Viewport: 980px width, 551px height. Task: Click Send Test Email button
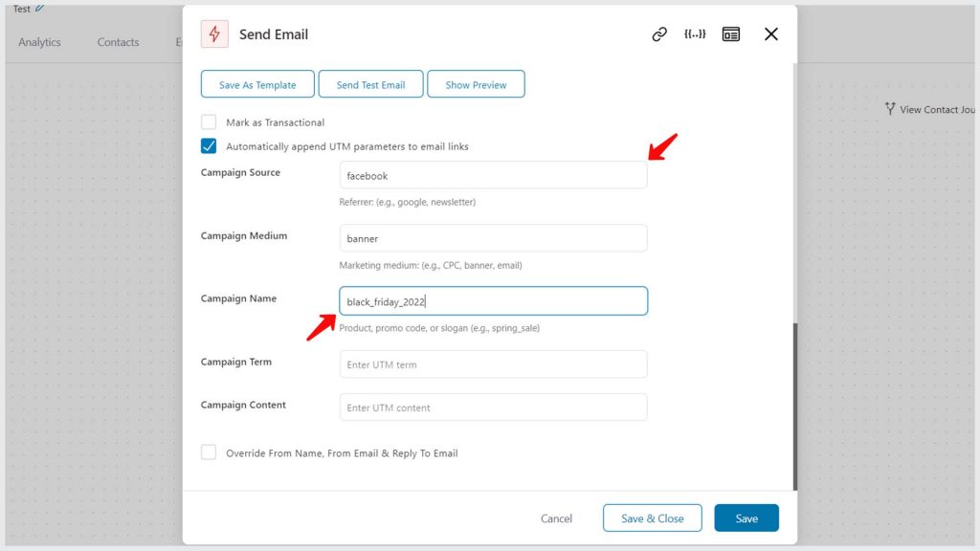click(x=370, y=84)
